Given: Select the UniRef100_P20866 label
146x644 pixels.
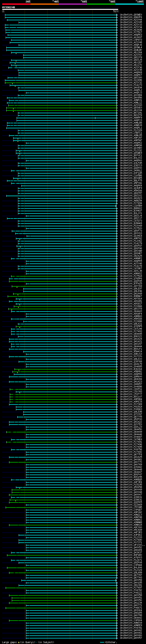Looking at the screenshot, I should coord(131,306).
